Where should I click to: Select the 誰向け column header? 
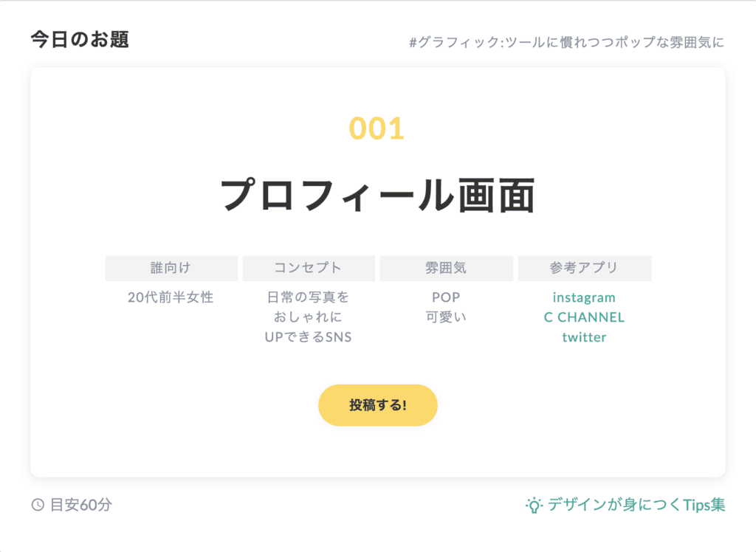tap(171, 268)
